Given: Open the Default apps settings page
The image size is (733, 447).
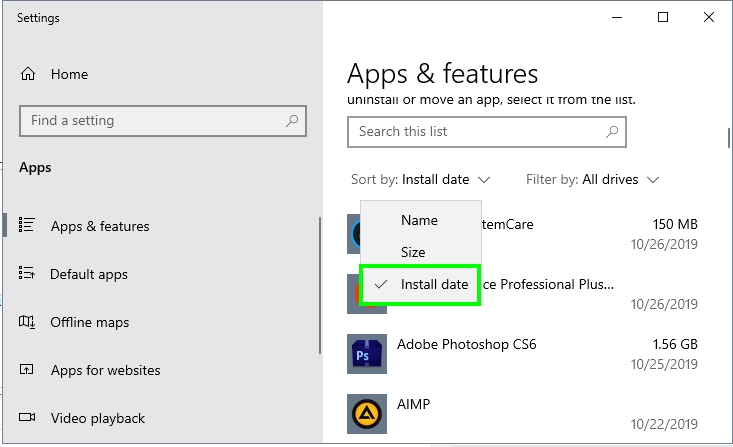Looking at the screenshot, I should pos(89,274).
